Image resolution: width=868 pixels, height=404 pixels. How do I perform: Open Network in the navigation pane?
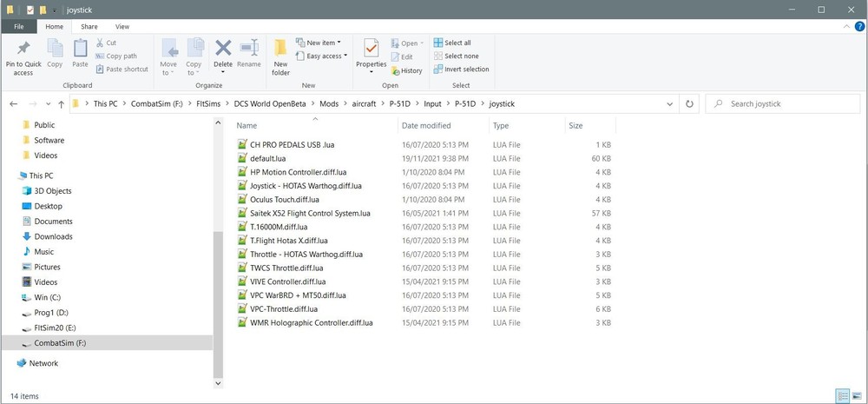point(43,363)
